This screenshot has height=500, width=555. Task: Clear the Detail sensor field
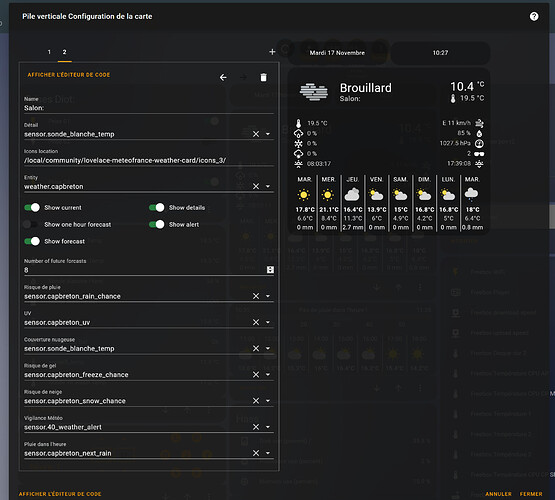click(x=256, y=134)
